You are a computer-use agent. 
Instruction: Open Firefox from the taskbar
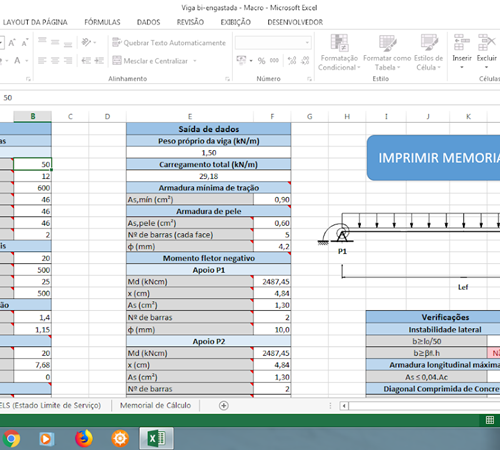pos(83,438)
